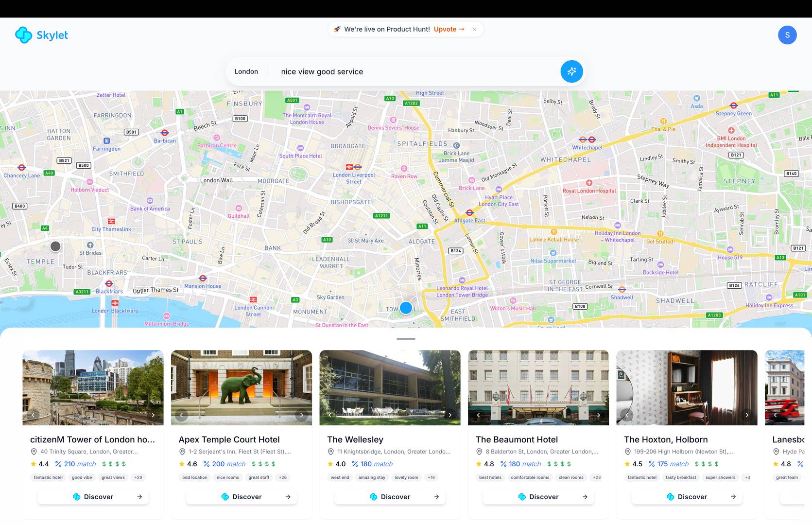The width and height of the screenshot is (812, 525).
Task: Show next photo of citizenM Tower of London
Action: pyautogui.click(x=153, y=415)
